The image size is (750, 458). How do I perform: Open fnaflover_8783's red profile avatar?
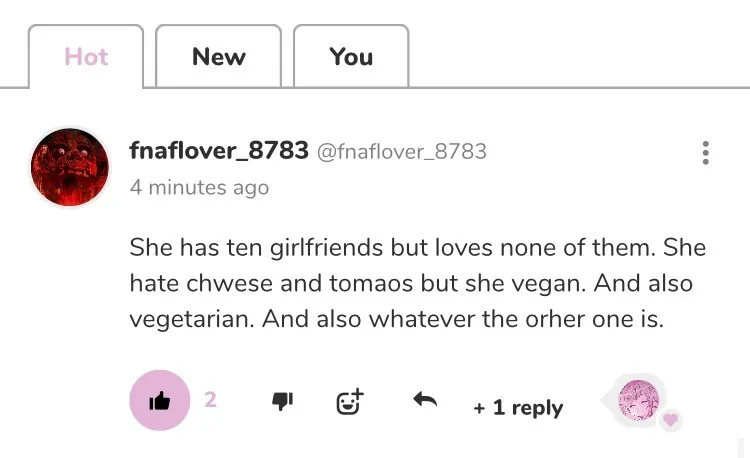click(70, 167)
